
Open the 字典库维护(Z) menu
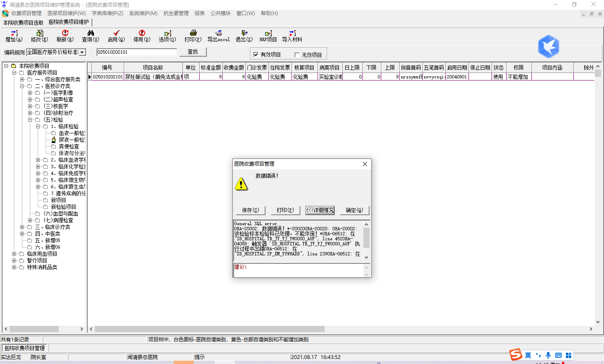click(x=107, y=13)
